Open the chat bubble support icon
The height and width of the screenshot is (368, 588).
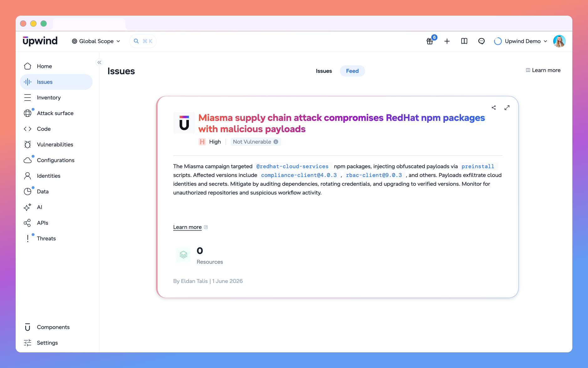point(481,41)
